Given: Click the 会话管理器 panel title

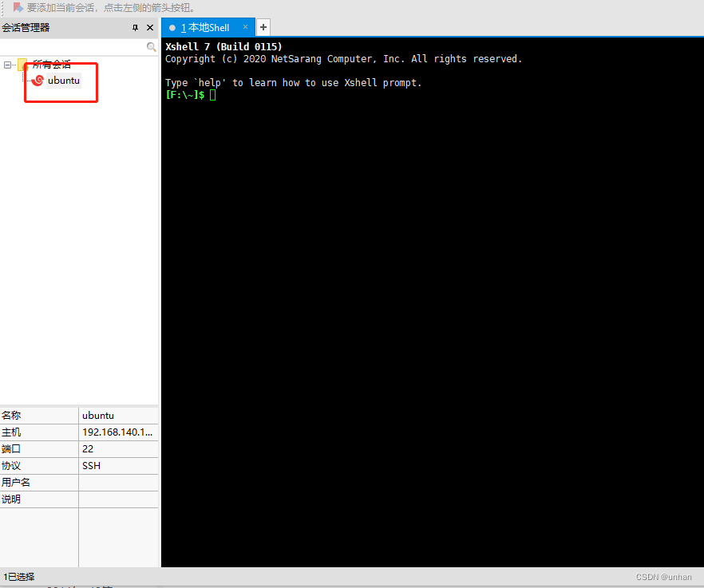Looking at the screenshot, I should [26, 28].
